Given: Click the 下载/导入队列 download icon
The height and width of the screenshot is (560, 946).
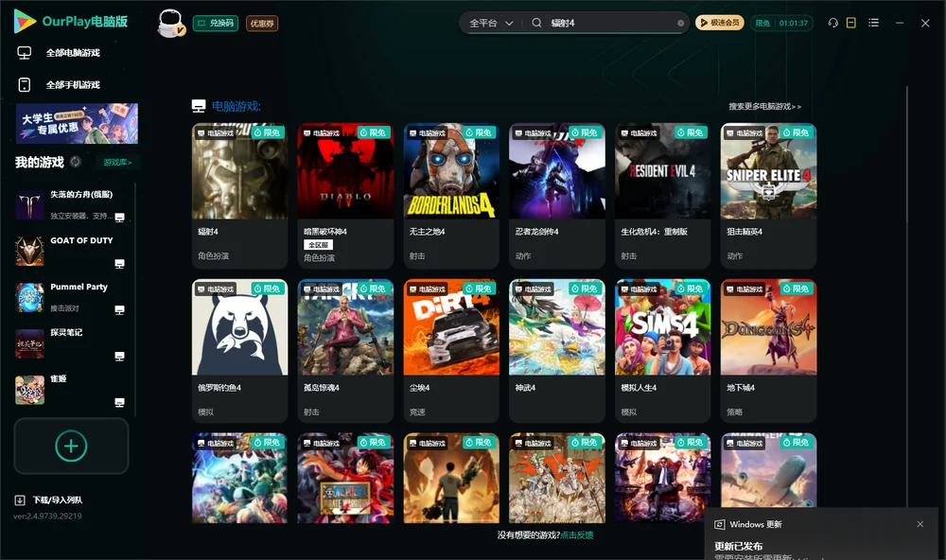Looking at the screenshot, I should pos(20,499).
